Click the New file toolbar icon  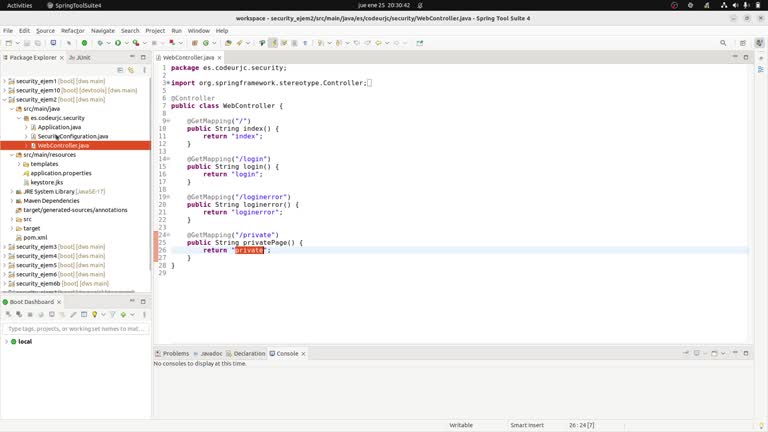(8, 43)
